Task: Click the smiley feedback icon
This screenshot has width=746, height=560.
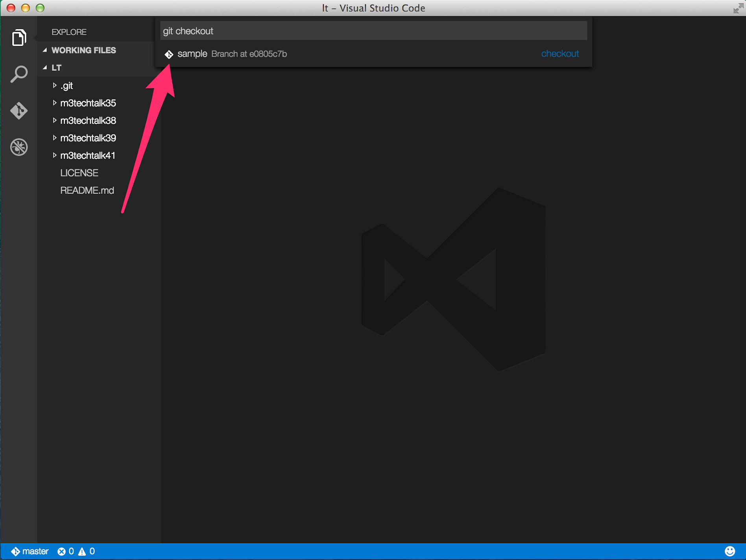Action: (729, 551)
